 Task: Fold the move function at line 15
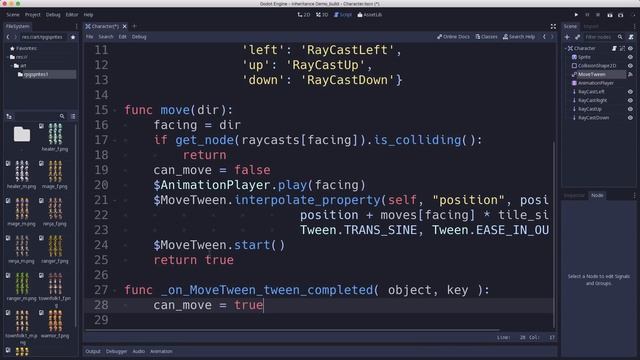pyautogui.click(x=115, y=110)
